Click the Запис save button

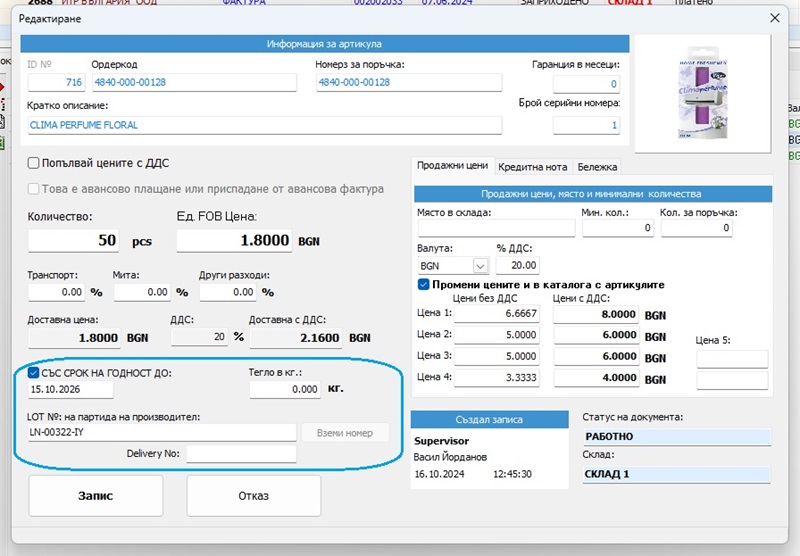(95, 495)
